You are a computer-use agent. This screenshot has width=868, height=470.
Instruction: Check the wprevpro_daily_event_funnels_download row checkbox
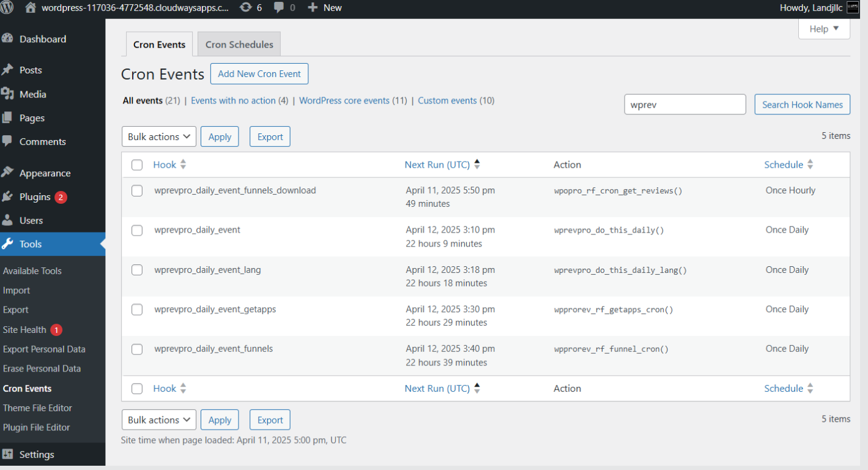click(137, 190)
